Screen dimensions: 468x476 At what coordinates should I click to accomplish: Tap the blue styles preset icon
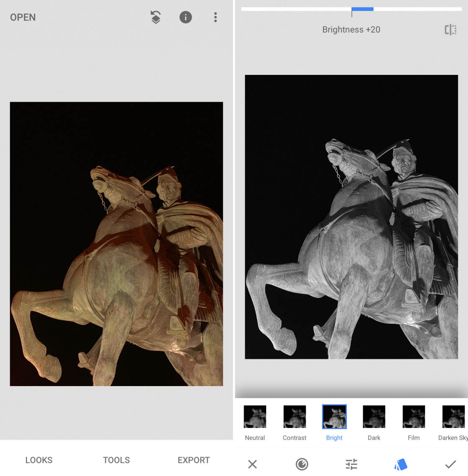pos(401,464)
